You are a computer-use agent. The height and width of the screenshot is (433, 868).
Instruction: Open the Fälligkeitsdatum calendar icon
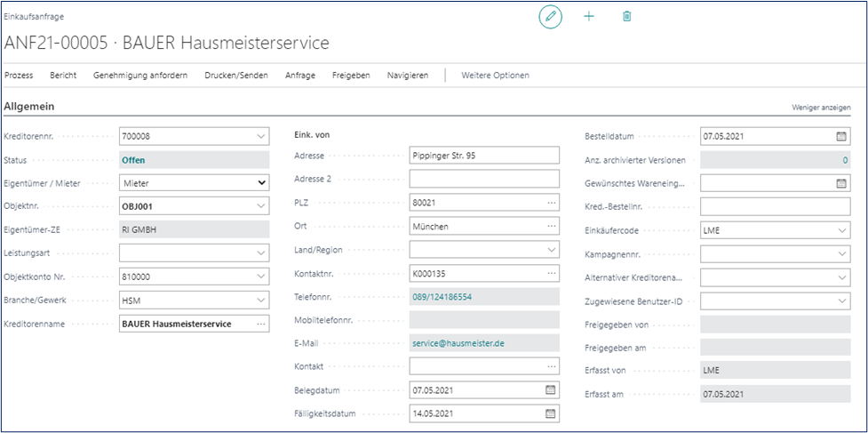[550, 413]
